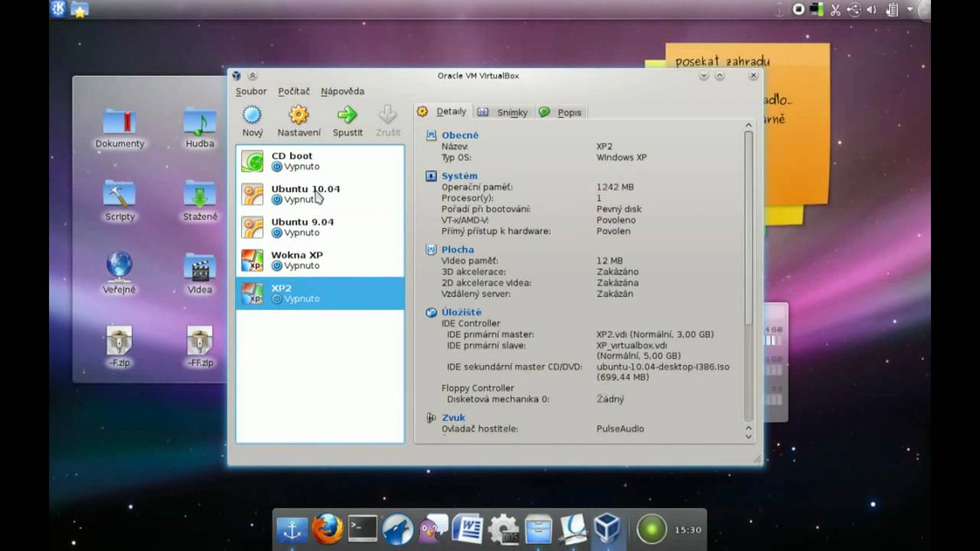
Task: Select Ubuntu 9.04 machine in list
Action: click(x=320, y=227)
